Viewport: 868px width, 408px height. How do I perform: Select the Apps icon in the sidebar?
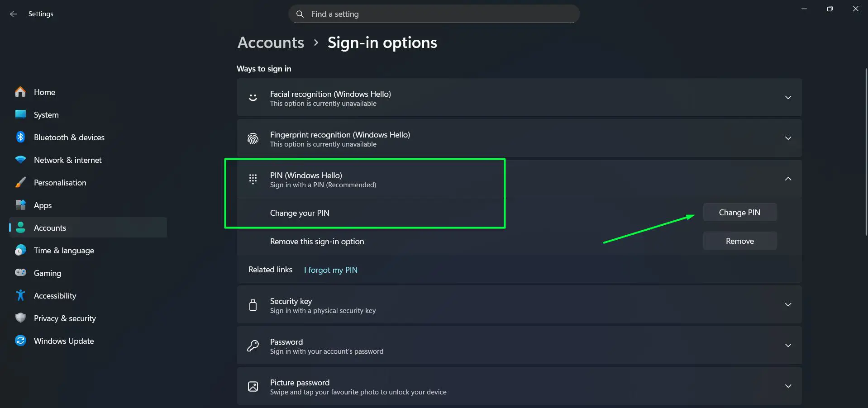click(x=21, y=205)
